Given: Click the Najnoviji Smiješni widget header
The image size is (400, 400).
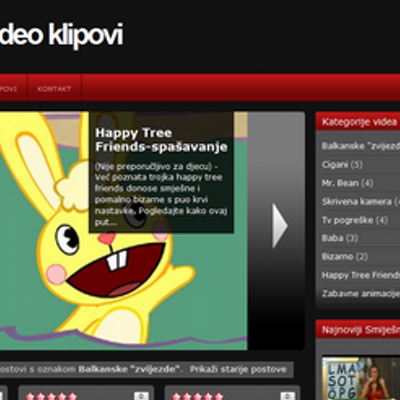Looking at the screenshot, I should click(x=359, y=330).
